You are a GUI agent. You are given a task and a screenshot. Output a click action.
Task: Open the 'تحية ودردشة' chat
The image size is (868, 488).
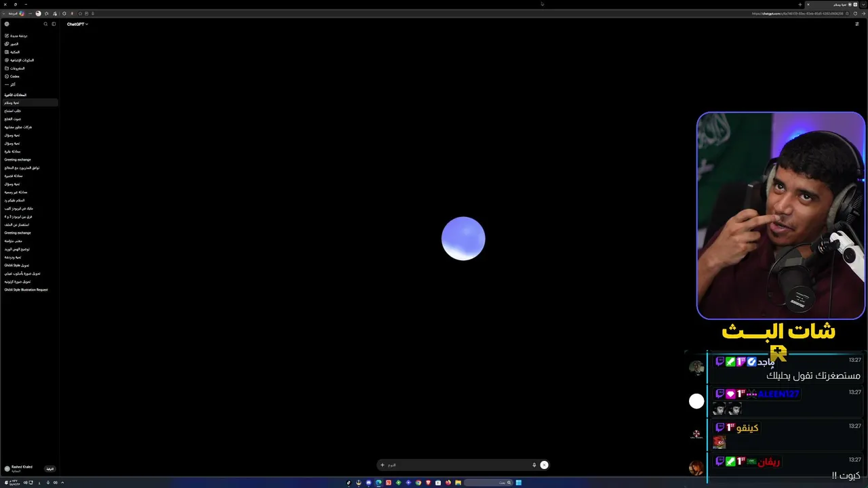point(13,258)
